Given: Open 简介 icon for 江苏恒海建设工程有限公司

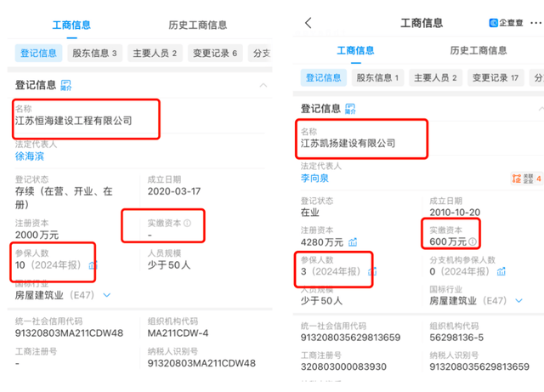Looking at the screenshot, I should (65, 85).
